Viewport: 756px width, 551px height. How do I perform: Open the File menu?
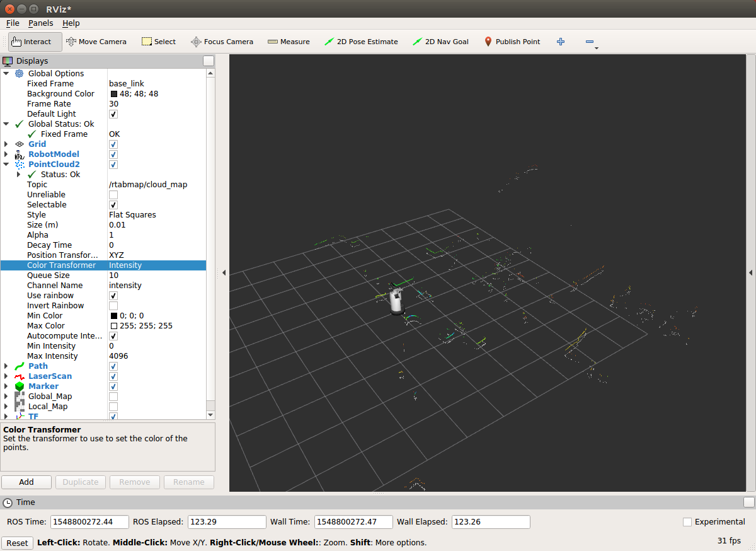click(x=13, y=23)
